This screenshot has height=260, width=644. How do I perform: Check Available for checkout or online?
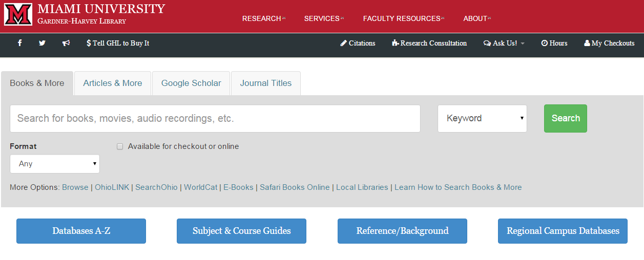tap(120, 146)
